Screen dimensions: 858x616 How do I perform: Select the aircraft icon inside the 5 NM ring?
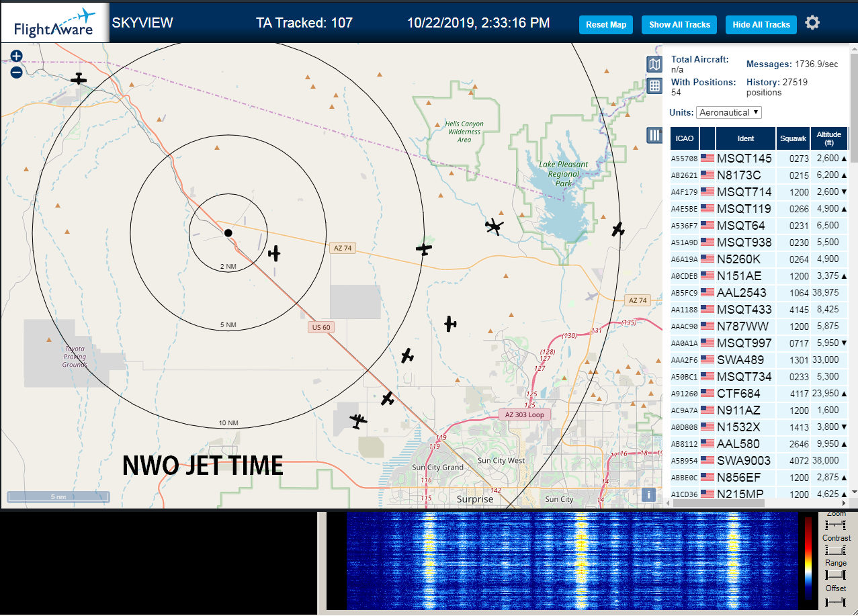274,253
